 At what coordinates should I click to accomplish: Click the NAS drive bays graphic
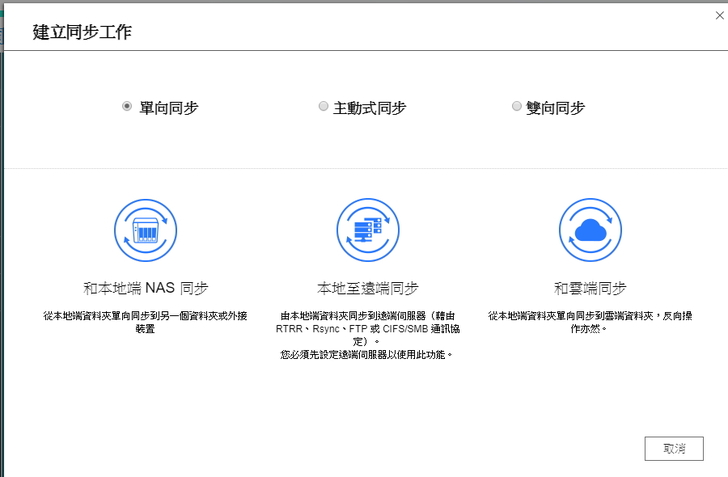click(146, 232)
